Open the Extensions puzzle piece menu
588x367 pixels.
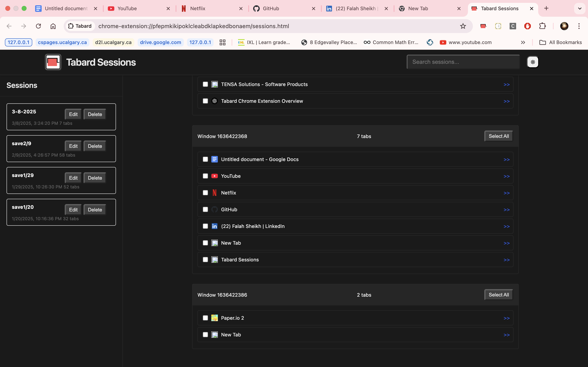(542, 26)
